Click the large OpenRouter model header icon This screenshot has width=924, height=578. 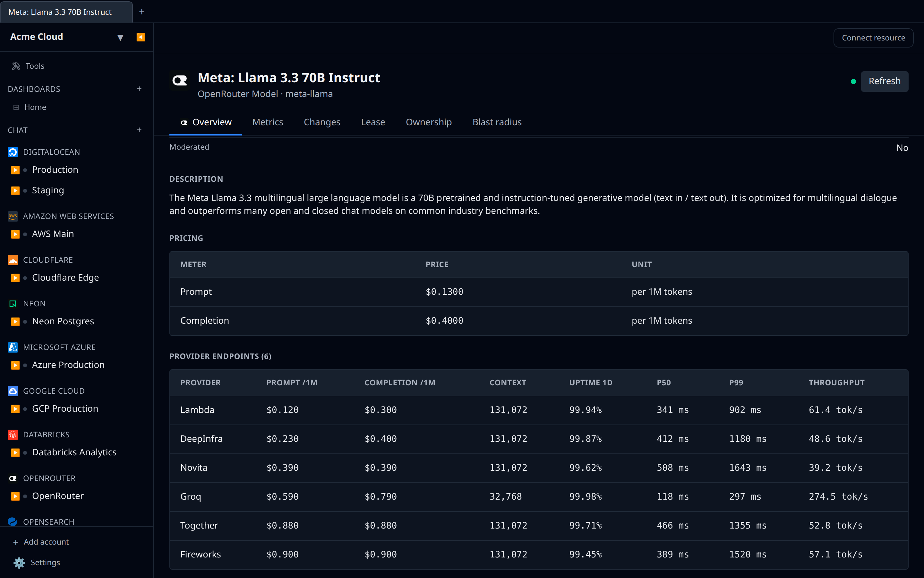(180, 80)
